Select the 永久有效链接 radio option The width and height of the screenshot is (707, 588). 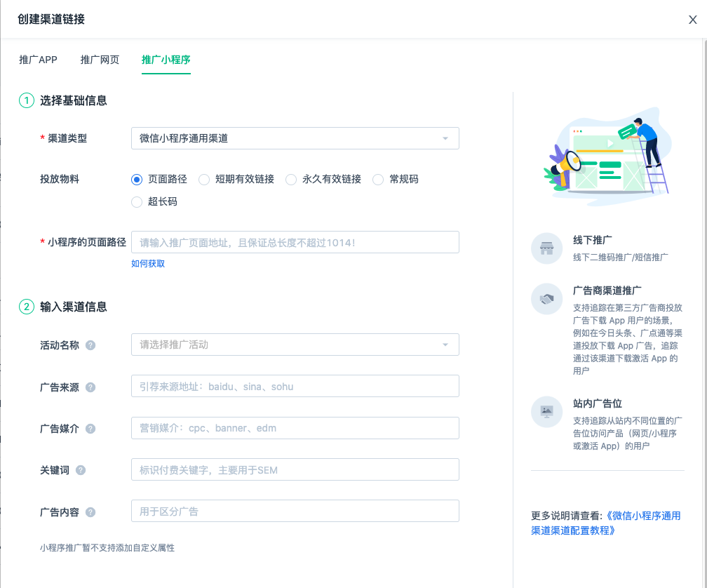291,180
